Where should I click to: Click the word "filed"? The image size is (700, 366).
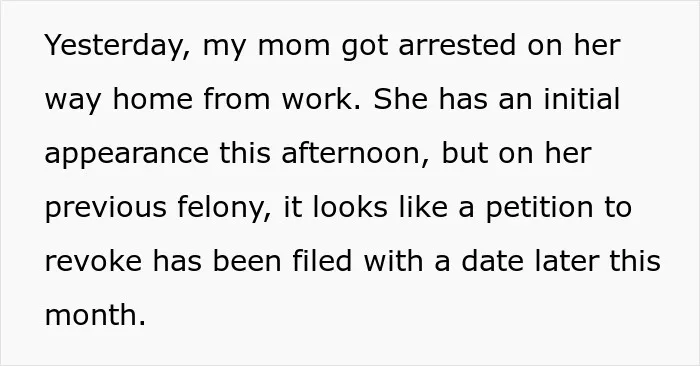point(322,261)
